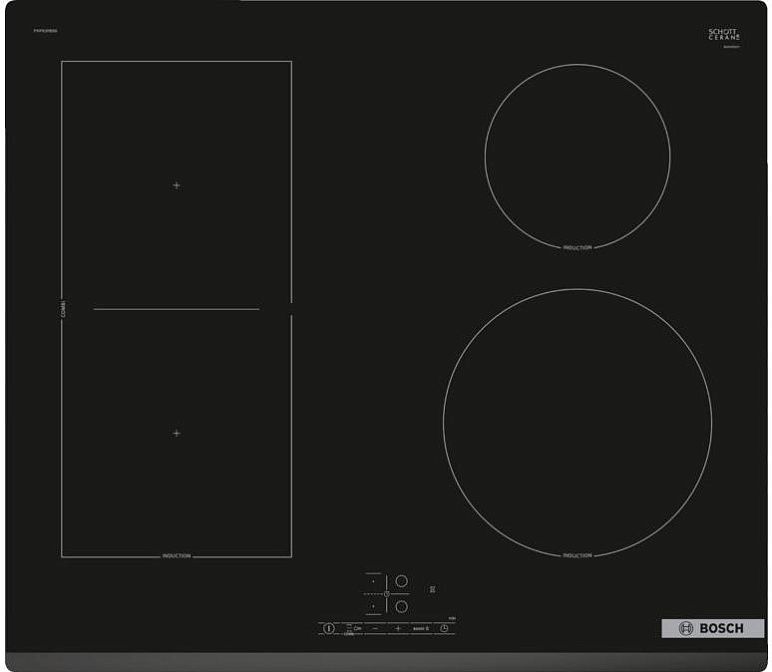The height and width of the screenshot is (672, 772).
Task: Select the upper right round zone selector
Action: (x=401, y=581)
